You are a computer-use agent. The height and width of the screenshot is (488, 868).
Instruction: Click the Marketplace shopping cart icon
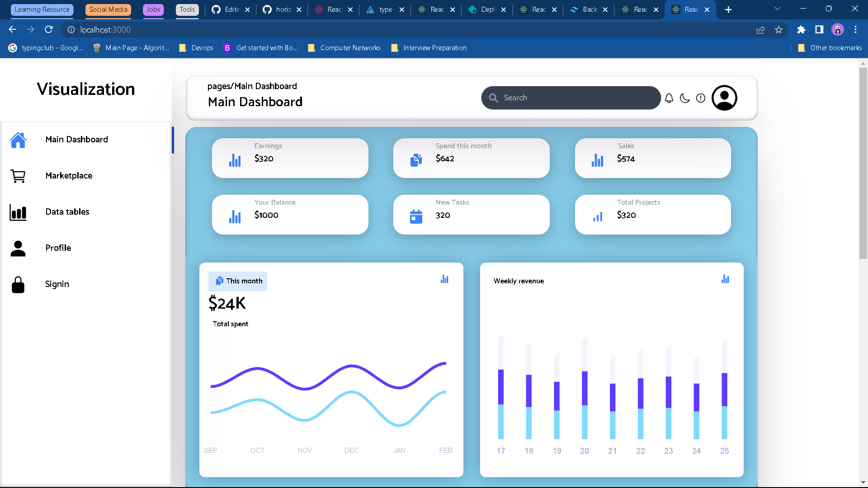[18, 176]
